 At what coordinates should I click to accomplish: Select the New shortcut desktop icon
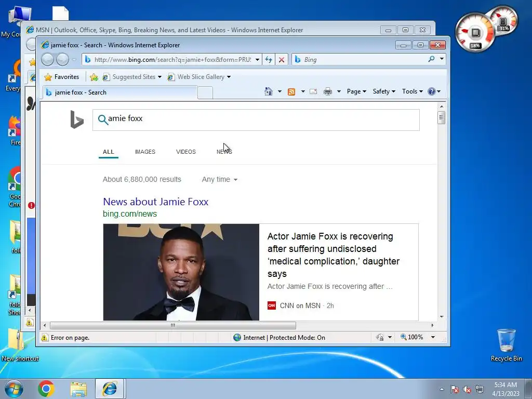click(x=20, y=345)
